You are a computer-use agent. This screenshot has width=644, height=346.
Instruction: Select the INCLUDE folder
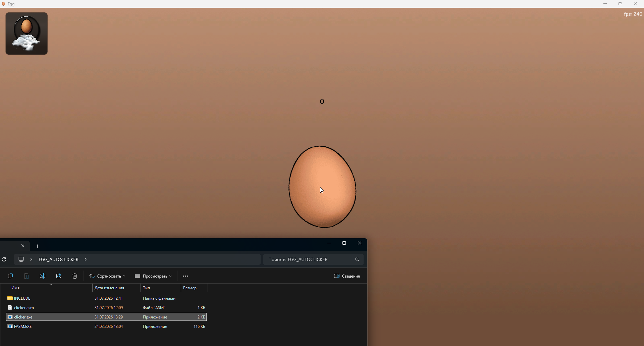(x=106, y=298)
